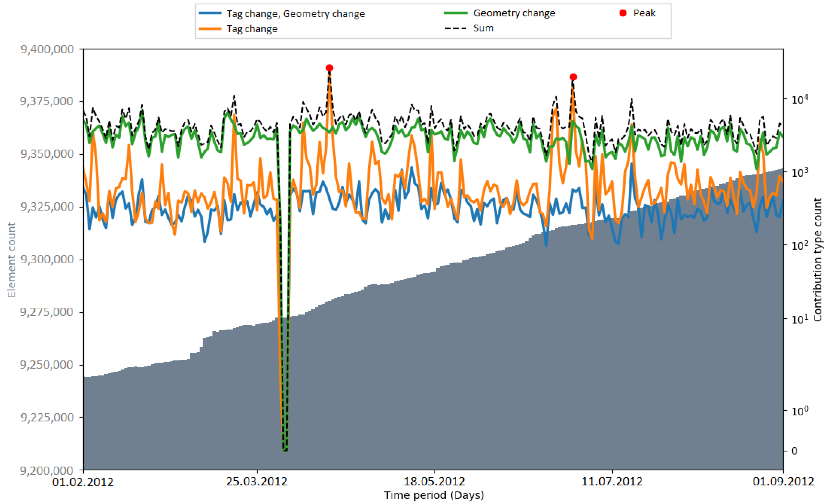
Task: Click the 25.03.2012 x-axis tick label
Action: [257, 481]
